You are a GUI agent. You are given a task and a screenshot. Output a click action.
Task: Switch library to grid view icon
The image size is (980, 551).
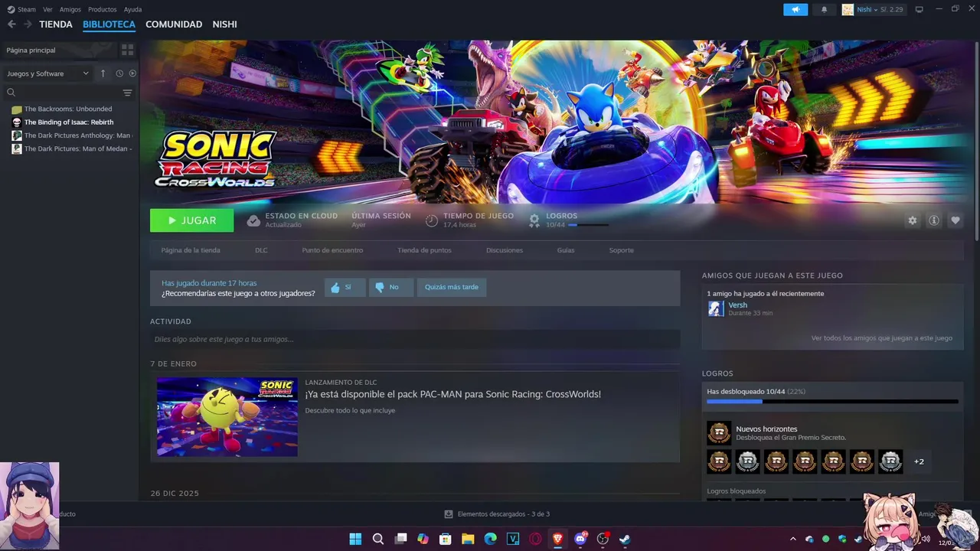[127, 50]
